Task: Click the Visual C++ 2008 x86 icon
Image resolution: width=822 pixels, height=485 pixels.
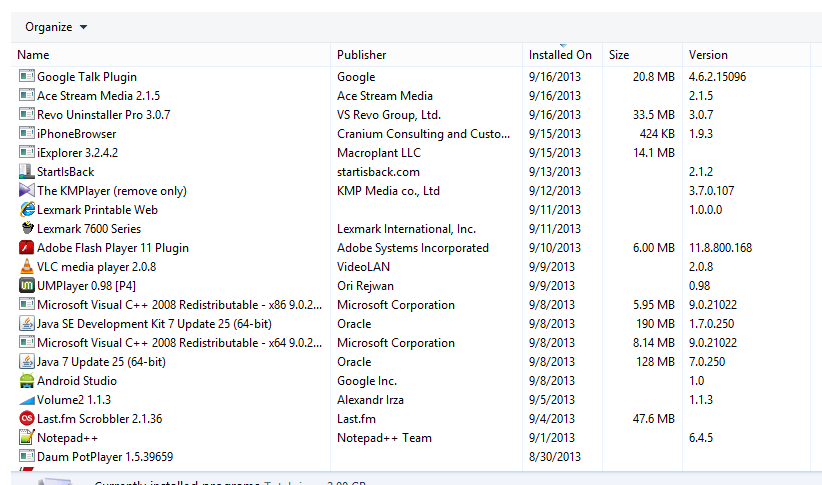Action: click(27, 304)
